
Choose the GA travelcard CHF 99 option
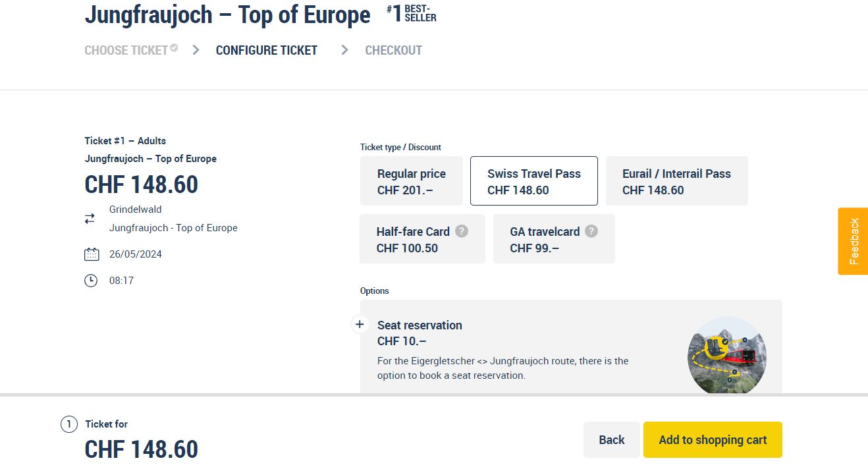[553, 239]
